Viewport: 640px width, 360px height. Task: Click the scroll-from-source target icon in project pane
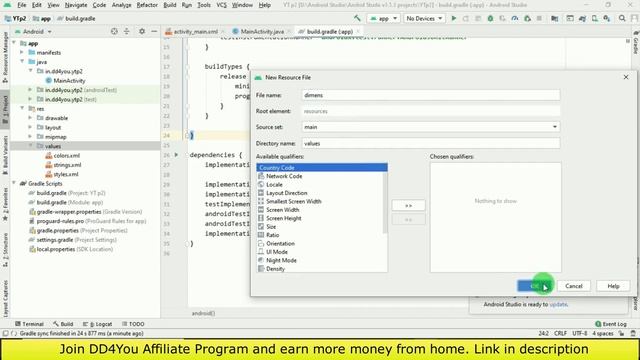click(x=114, y=31)
